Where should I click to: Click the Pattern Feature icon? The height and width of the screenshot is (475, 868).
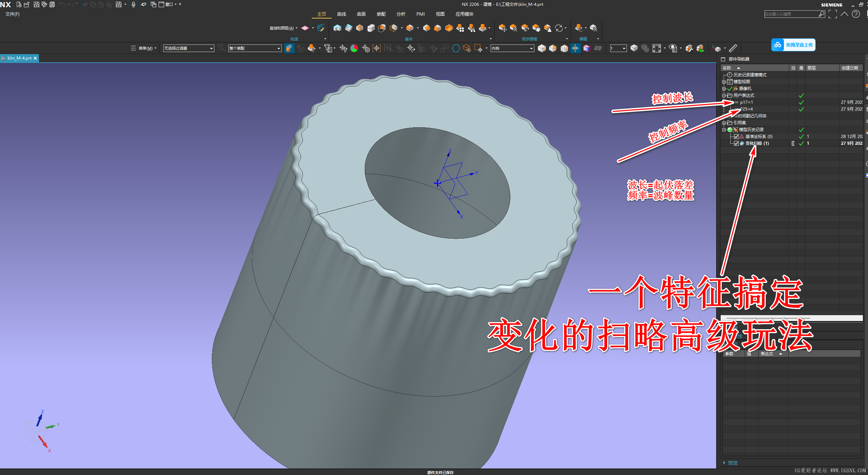tap(460, 28)
